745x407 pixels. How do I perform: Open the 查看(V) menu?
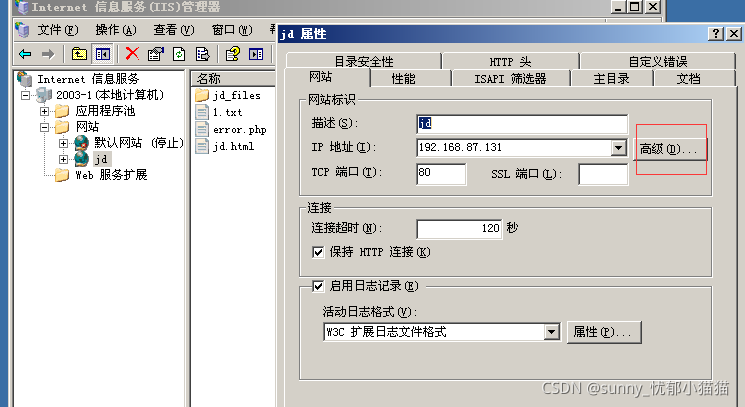pos(174,30)
